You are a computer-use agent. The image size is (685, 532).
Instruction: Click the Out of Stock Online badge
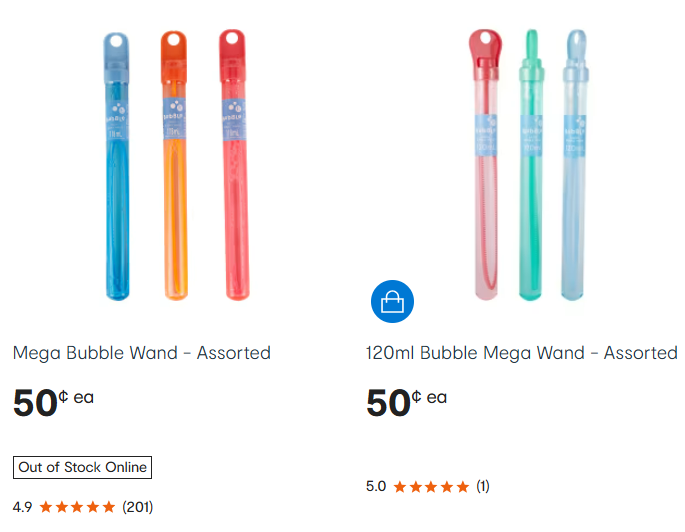tap(82, 467)
